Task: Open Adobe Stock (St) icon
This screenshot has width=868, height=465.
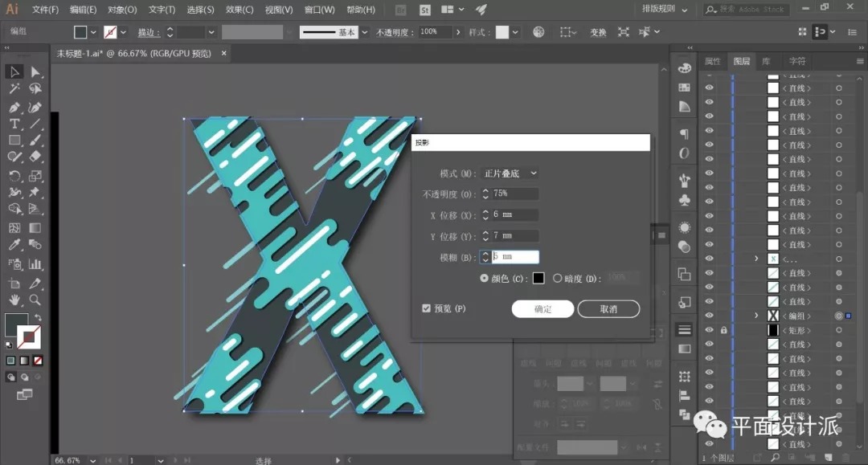Action: (x=424, y=10)
